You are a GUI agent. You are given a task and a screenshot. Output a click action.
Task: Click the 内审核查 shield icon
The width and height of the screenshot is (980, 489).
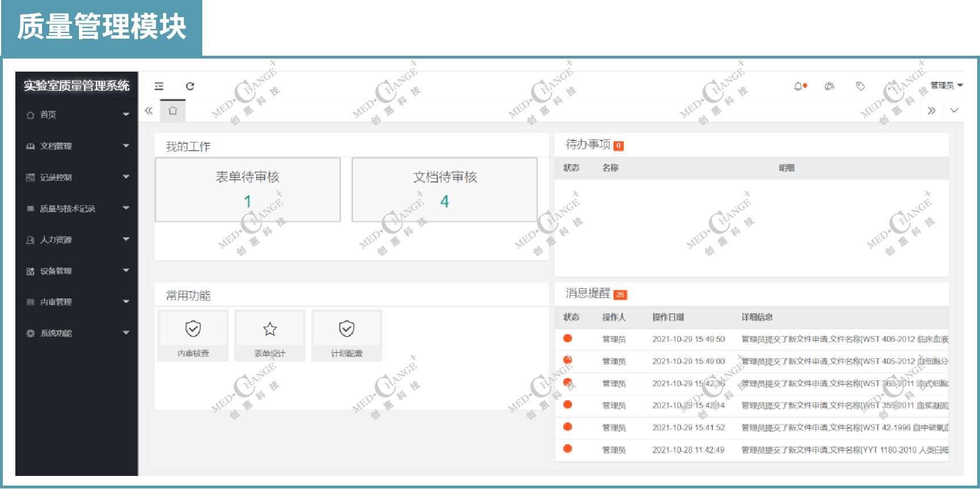pyautogui.click(x=193, y=329)
